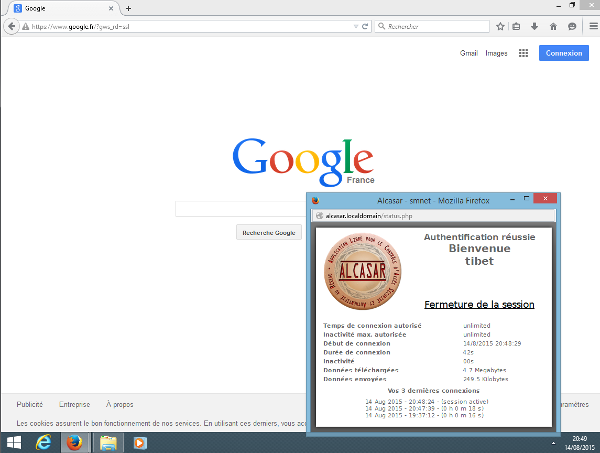The height and width of the screenshot is (453, 600).
Task: Click the username tibet text
Action: [479, 261]
